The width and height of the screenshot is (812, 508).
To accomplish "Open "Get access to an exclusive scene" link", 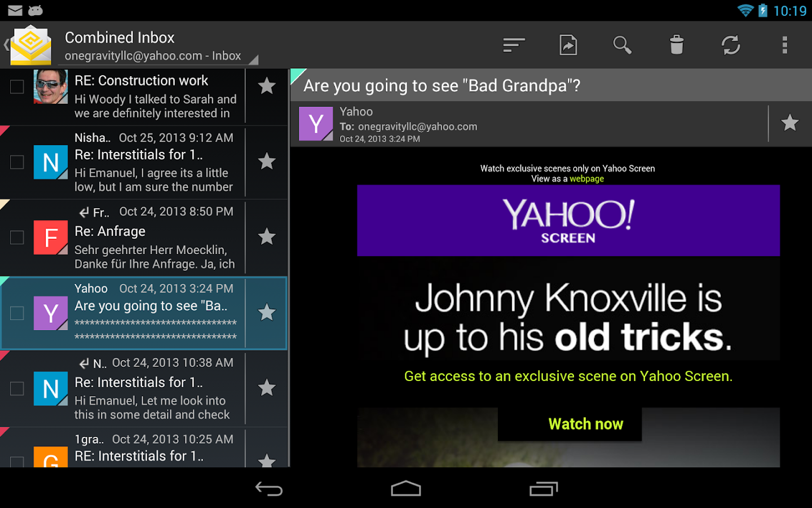I will click(568, 376).
